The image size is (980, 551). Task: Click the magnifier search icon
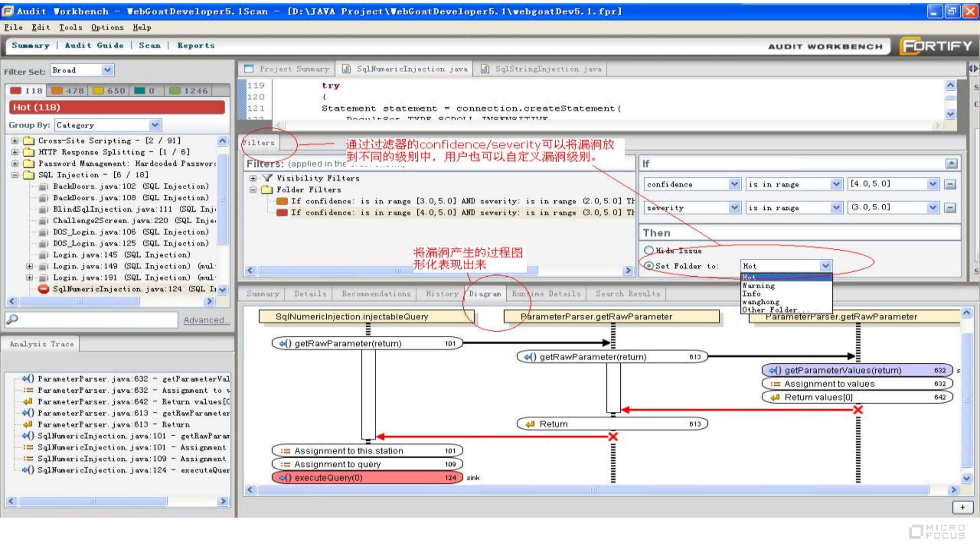click(x=12, y=320)
